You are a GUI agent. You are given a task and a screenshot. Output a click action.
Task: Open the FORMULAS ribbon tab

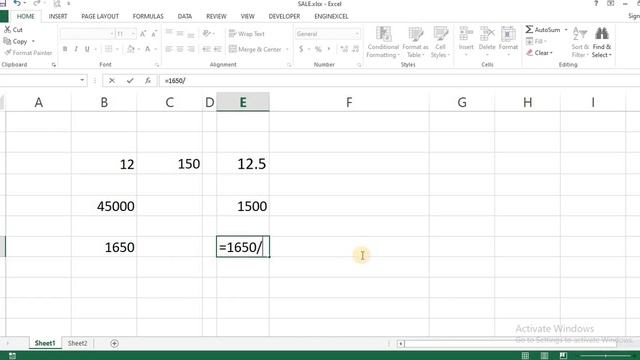[148, 16]
